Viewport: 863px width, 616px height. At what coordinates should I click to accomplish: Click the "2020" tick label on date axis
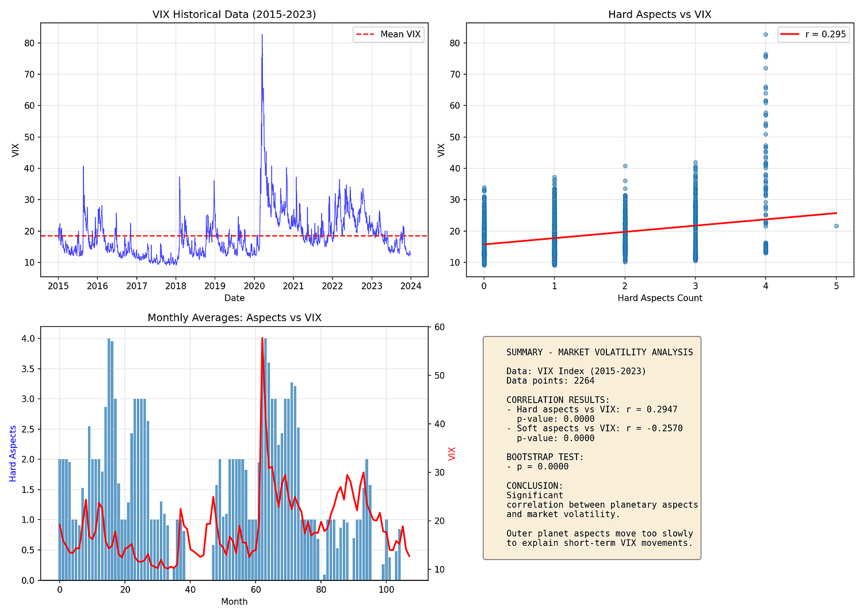point(254,286)
